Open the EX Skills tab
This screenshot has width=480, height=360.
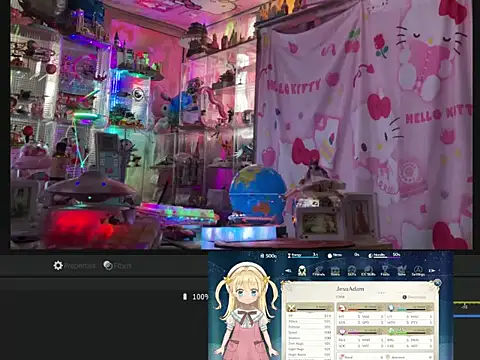[x=368, y=271]
